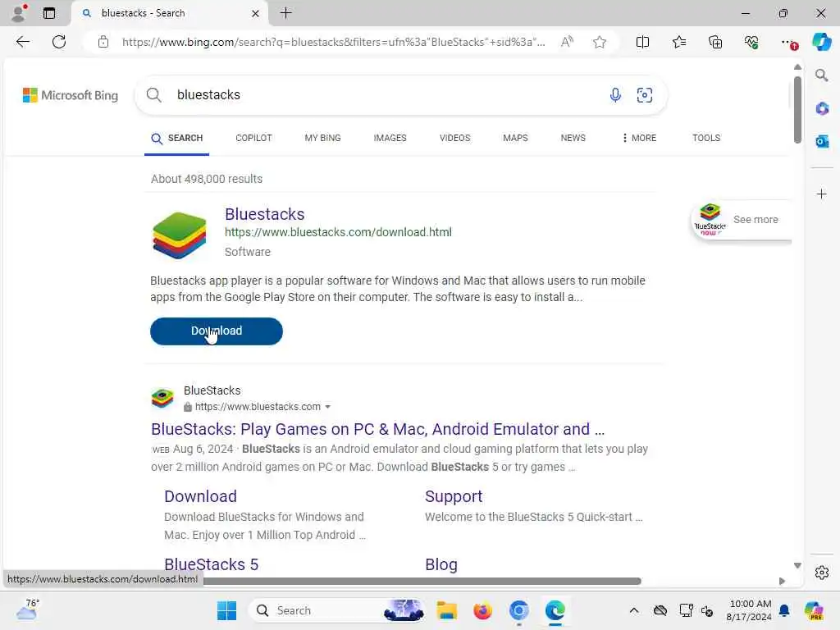Expand the MORE search categories menu
This screenshot has width=840, height=630.
click(639, 138)
